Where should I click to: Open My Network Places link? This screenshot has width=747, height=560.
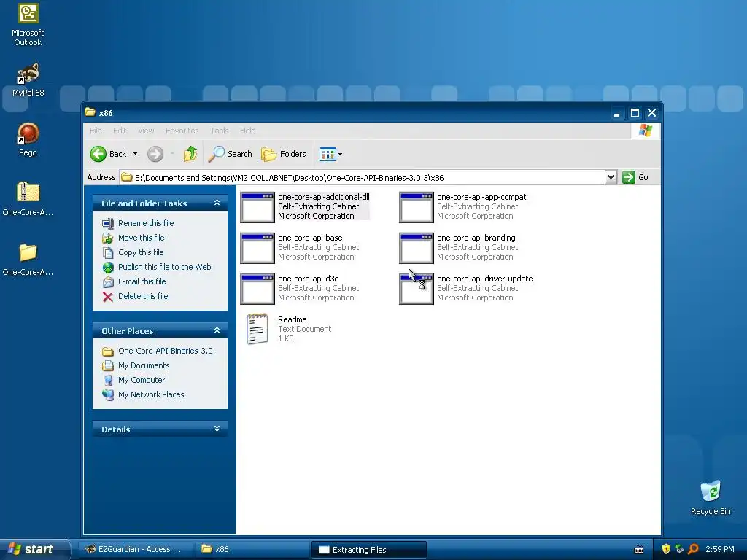151,394
